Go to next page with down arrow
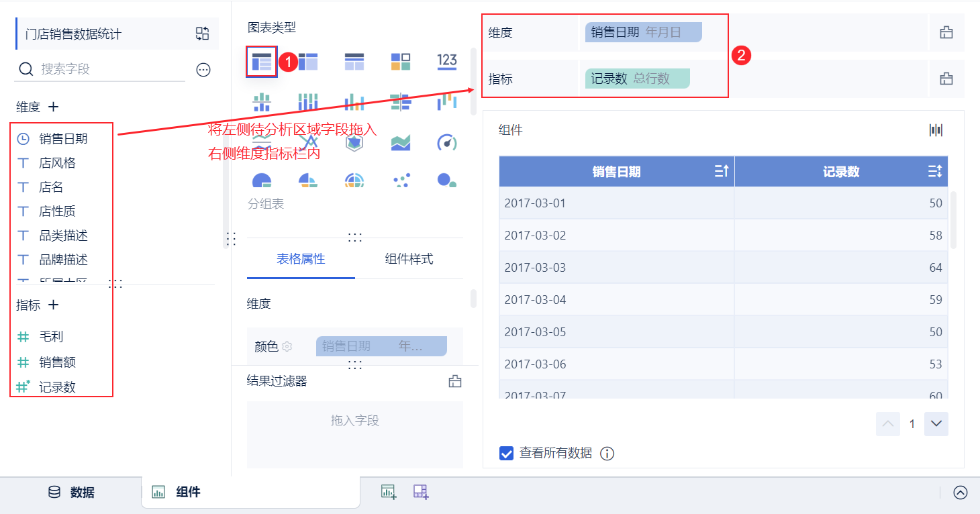 point(936,424)
